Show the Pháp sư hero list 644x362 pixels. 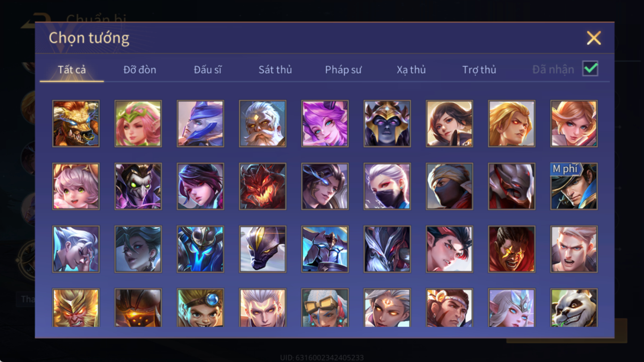click(x=343, y=70)
